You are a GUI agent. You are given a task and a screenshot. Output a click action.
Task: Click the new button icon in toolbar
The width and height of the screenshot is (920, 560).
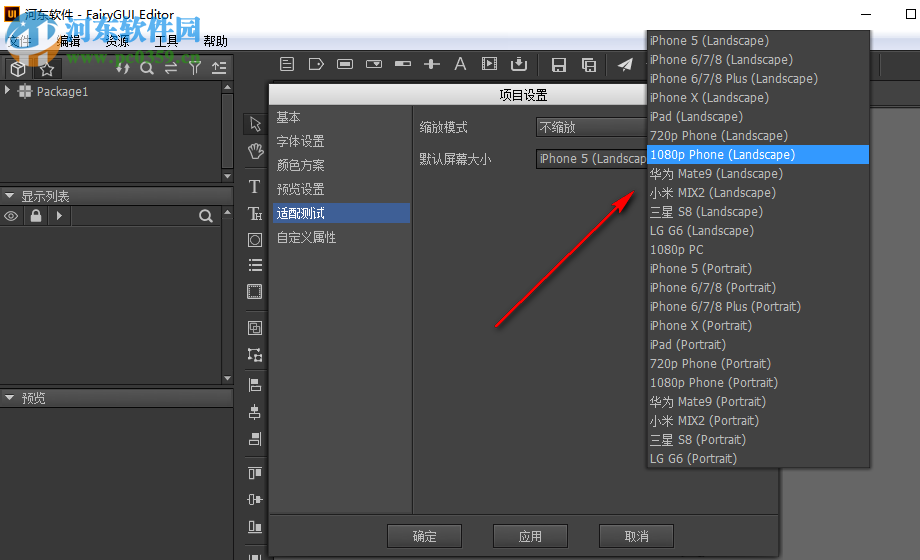(x=345, y=64)
